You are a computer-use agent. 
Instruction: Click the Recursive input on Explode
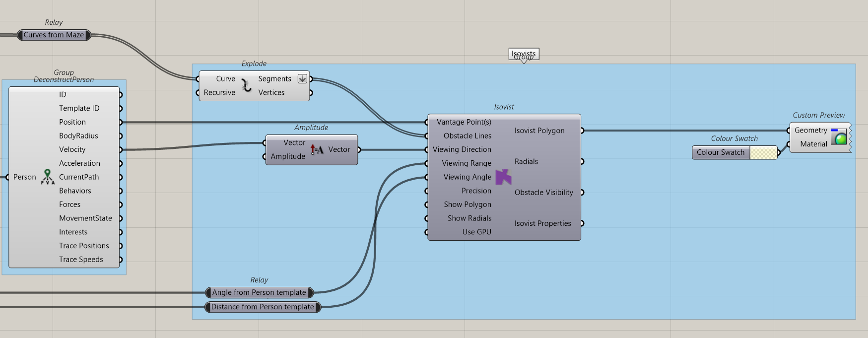(x=219, y=93)
